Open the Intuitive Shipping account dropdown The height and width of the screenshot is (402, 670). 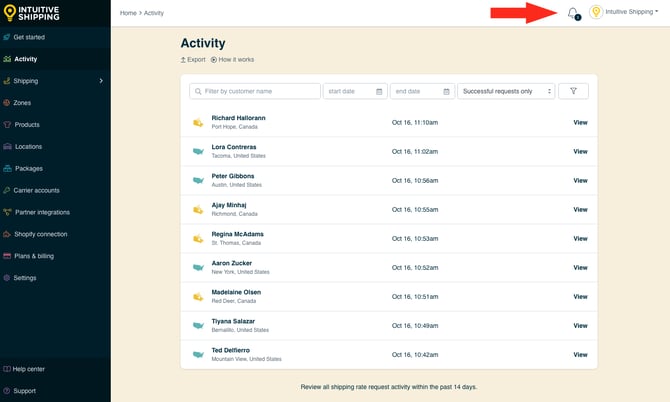click(624, 12)
